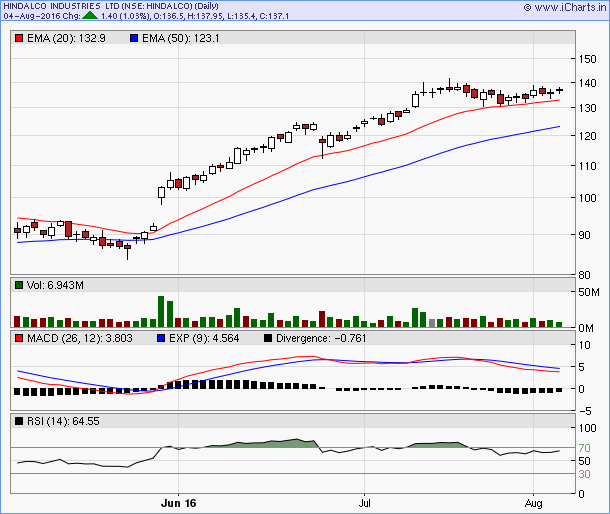The width and height of the screenshot is (610, 514).
Task: Click the EMA (20): 132.9 label
Action: (x=66, y=39)
